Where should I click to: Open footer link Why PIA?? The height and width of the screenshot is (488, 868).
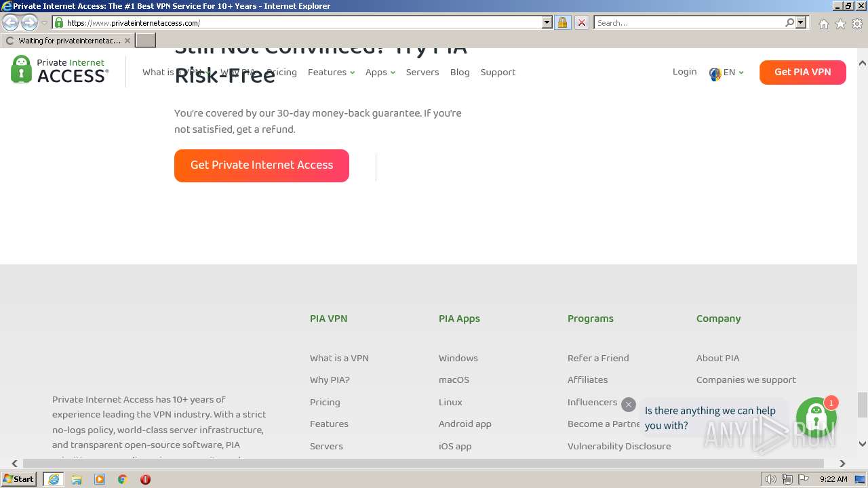(x=330, y=380)
